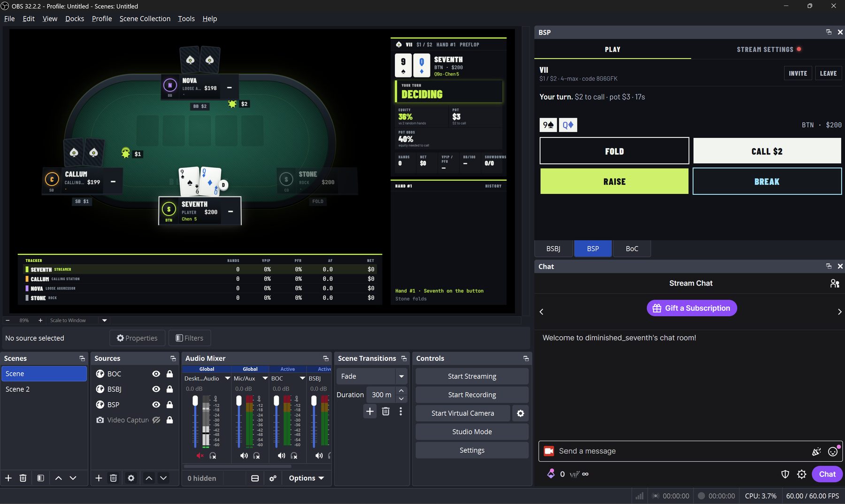The width and height of the screenshot is (845, 504).
Task: Adjust Mic/Aux volume slider
Action: pyautogui.click(x=239, y=421)
